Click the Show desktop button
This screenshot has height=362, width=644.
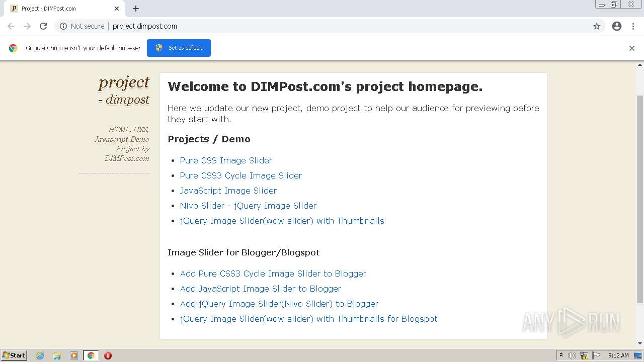(638, 355)
